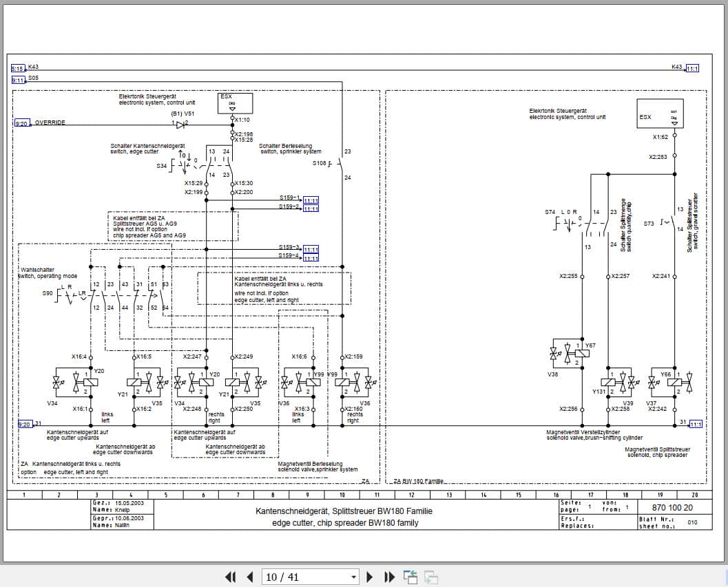The height and width of the screenshot is (587, 728).
Task: Select the title 'Kantenschneidgerät, Splittstreuer BW180 Familie'
Action: click(344, 511)
